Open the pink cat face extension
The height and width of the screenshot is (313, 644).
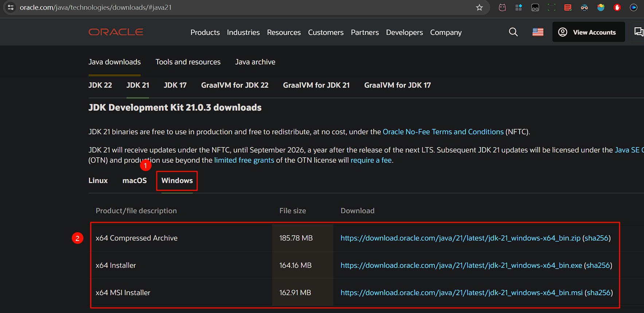pos(502,7)
